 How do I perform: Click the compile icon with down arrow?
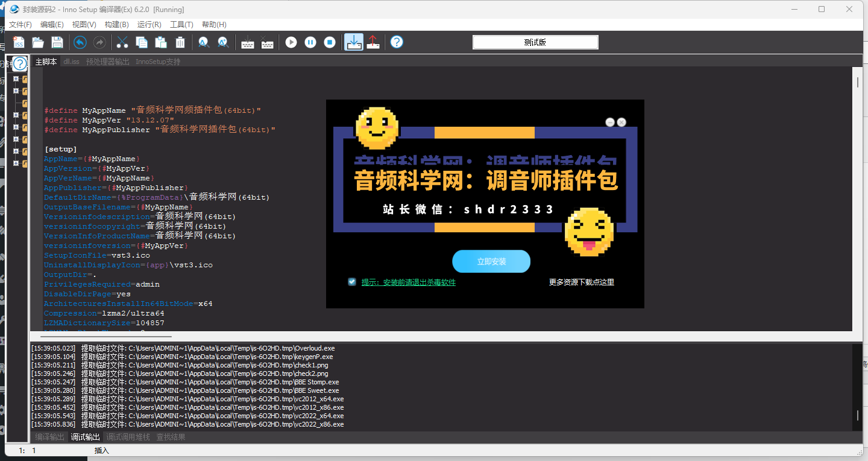pyautogui.click(x=247, y=42)
